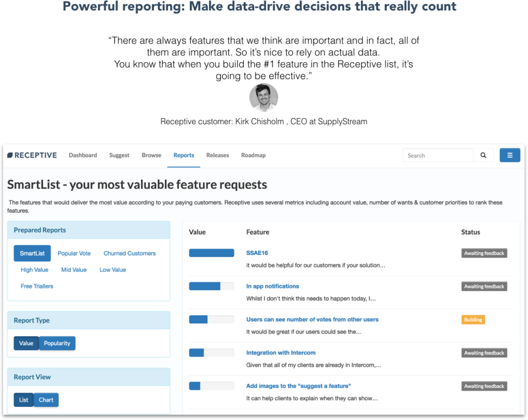The width and height of the screenshot is (528, 420).
Task: Select the SmartList prepared report
Action: click(x=32, y=253)
